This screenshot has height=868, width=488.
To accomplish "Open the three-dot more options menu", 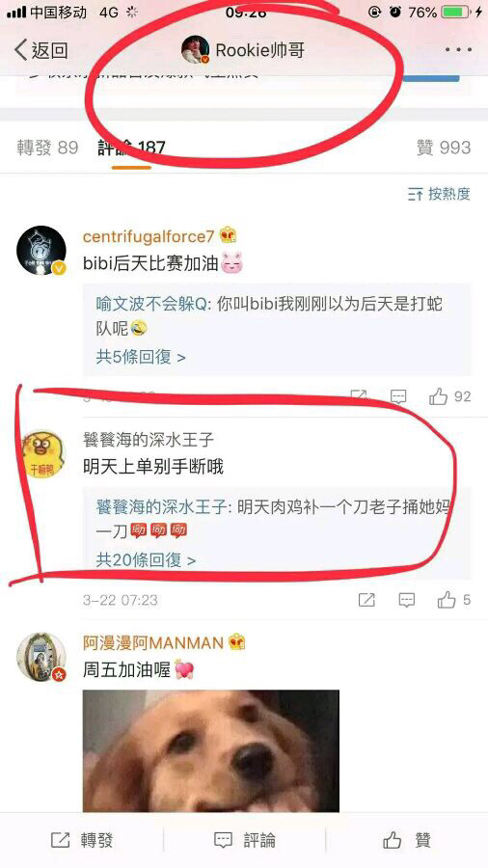I will click(459, 50).
